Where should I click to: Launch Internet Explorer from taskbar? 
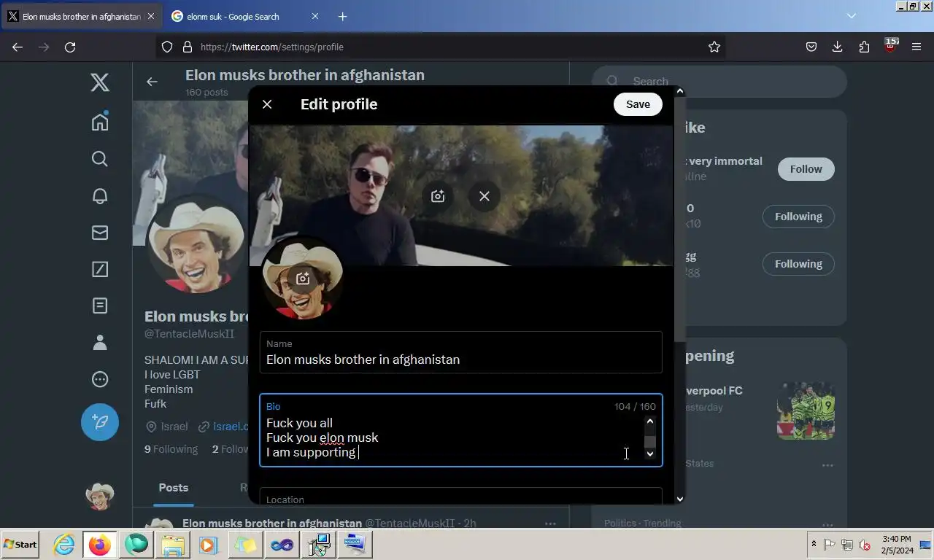click(x=64, y=545)
